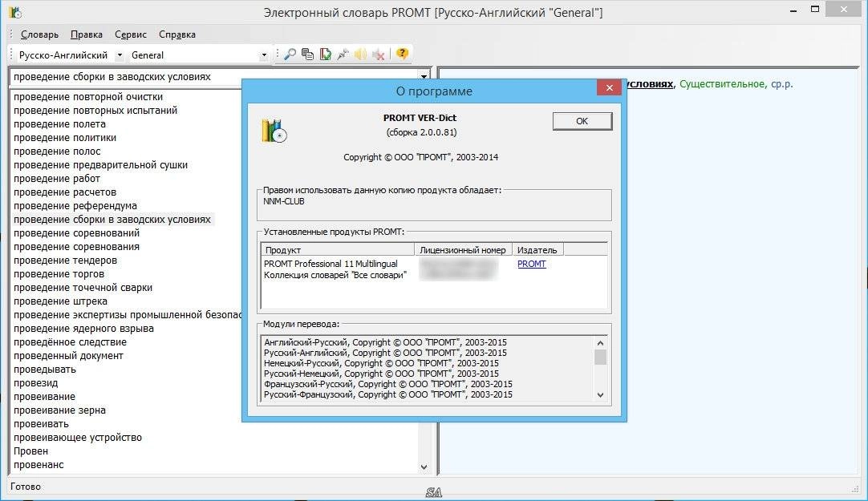The width and height of the screenshot is (868, 501).
Task: Select 'провенанс' entry
Action: (x=39, y=465)
